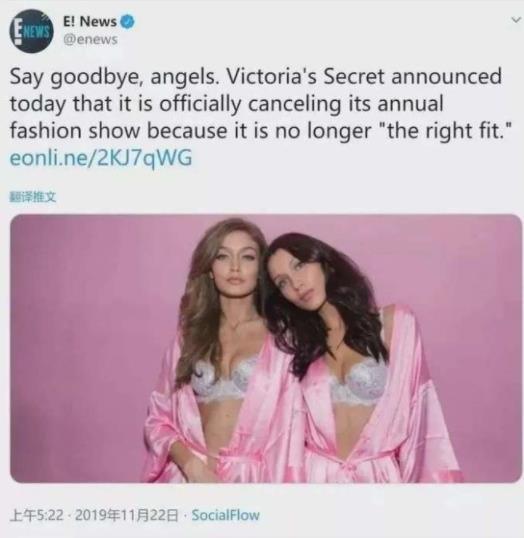Open the attached pink photo
The image size is (524, 538).
266,348
